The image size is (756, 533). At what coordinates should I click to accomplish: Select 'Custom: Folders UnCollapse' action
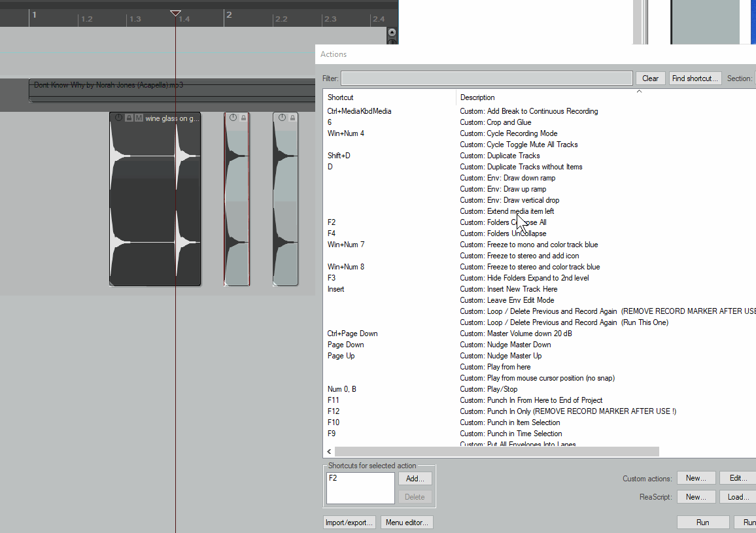(x=503, y=233)
